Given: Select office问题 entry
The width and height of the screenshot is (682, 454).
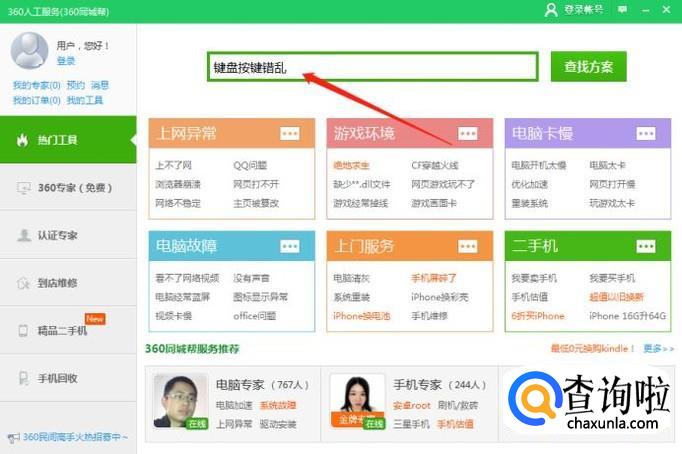Looking at the screenshot, I should (x=255, y=316).
